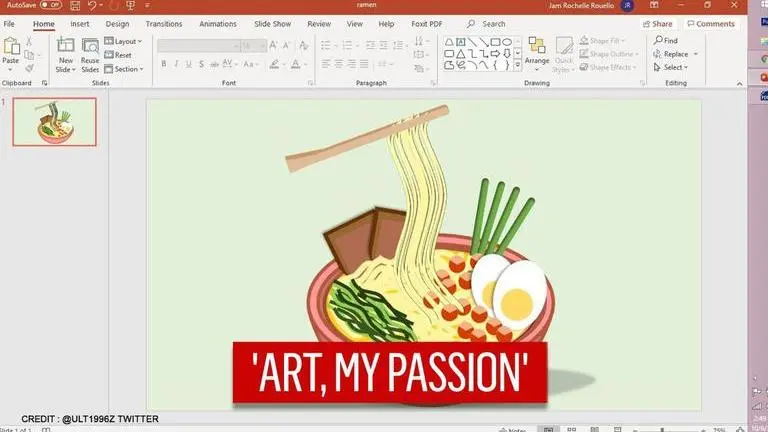Expand the shapes gallery More arrow
Viewport: 768px width, 432px height.
coord(518,65)
